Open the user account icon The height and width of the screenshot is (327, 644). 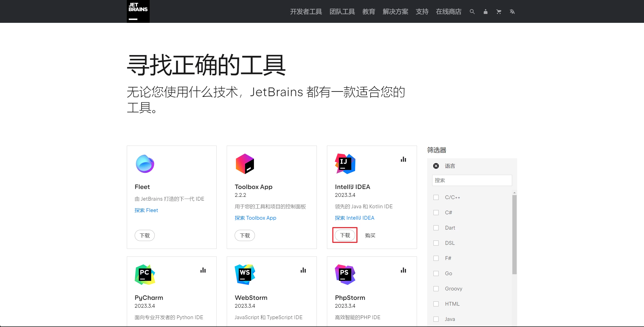(485, 12)
